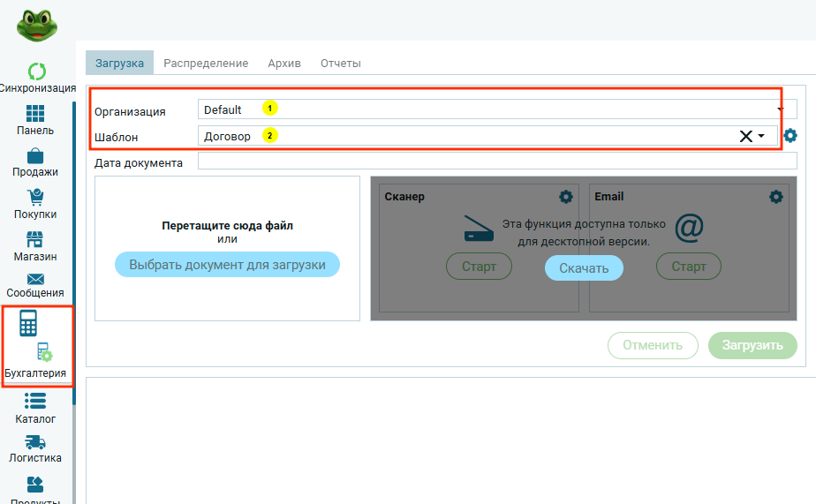Image resolution: width=816 pixels, height=504 pixels.
Task: Open template settings gear next to Шаблон
Action: coord(790,136)
